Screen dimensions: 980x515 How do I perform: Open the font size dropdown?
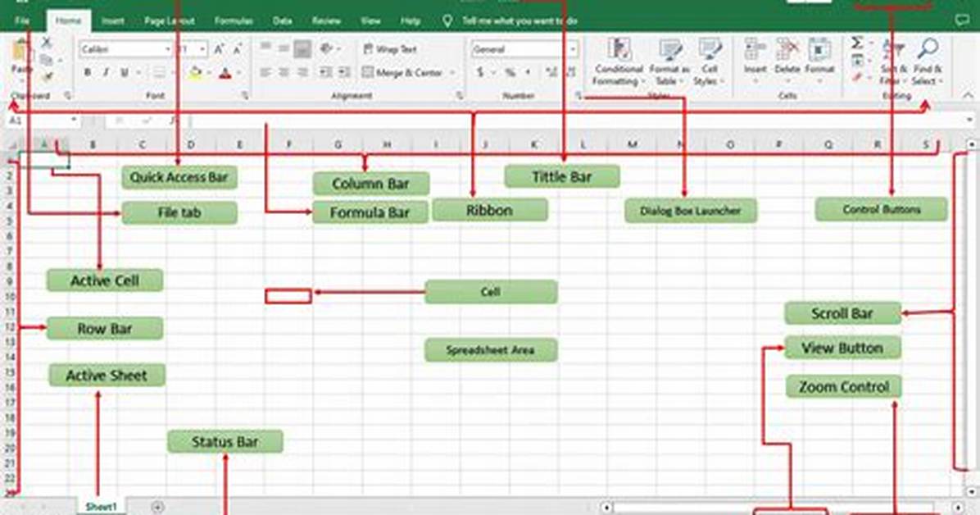click(x=202, y=49)
